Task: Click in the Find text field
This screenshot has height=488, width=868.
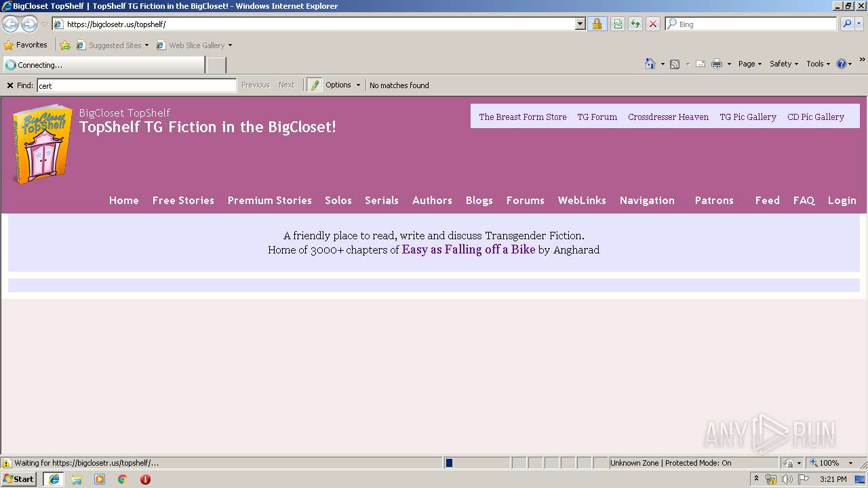Action: (x=136, y=85)
